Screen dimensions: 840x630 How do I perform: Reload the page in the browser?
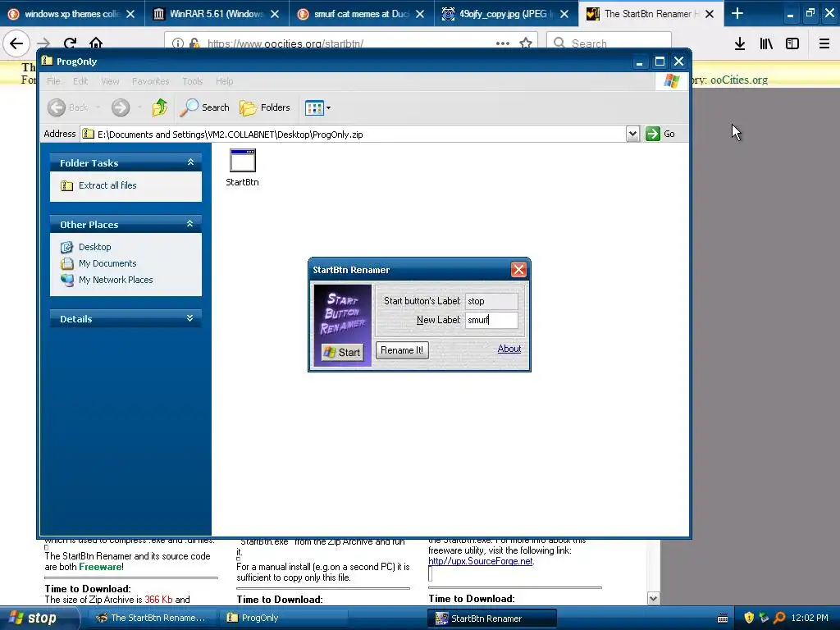click(70, 43)
